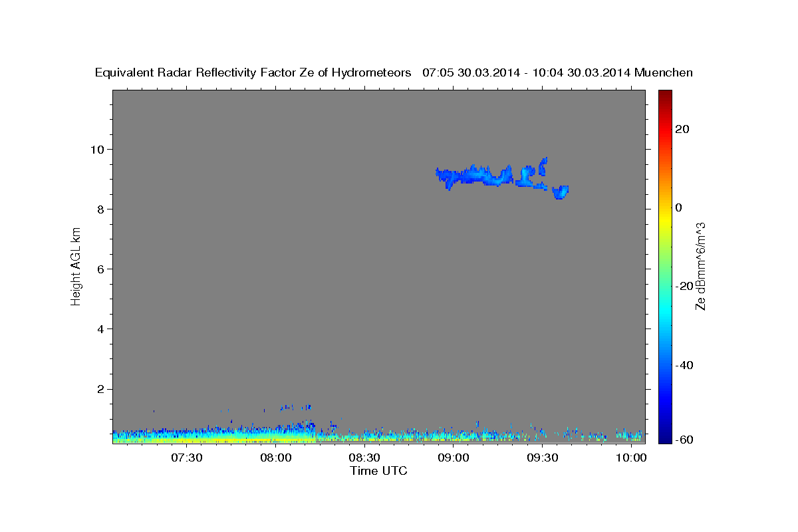Click the height tick label 4
798x532 pixels.
click(102, 329)
